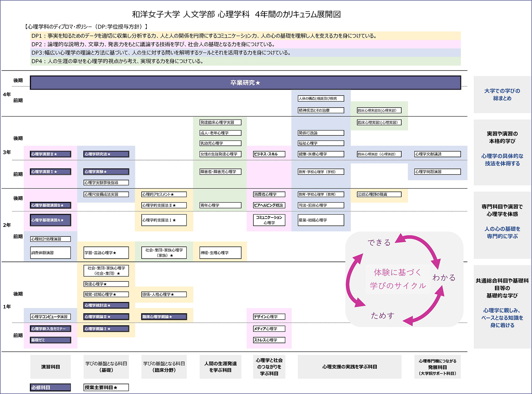This screenshot has height=394, width=532.
Task: Click the デザイン心理学 course box
Action: (269, 317)
